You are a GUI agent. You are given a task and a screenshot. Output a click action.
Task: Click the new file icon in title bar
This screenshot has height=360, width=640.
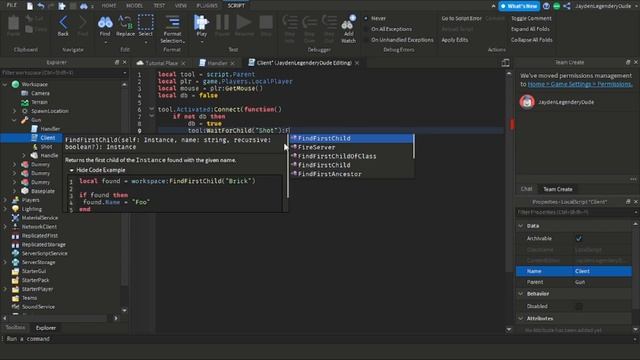click(30, 6)
